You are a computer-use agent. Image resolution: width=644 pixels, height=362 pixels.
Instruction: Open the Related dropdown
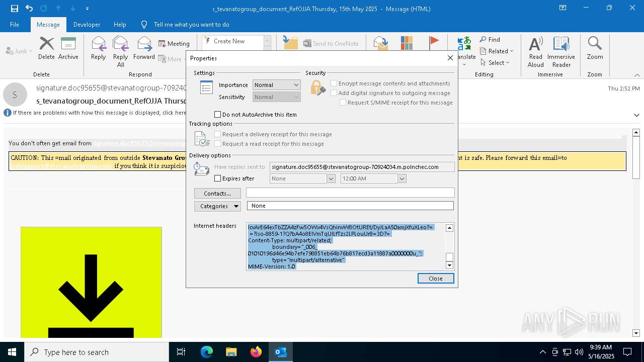(x=497, y=51)
